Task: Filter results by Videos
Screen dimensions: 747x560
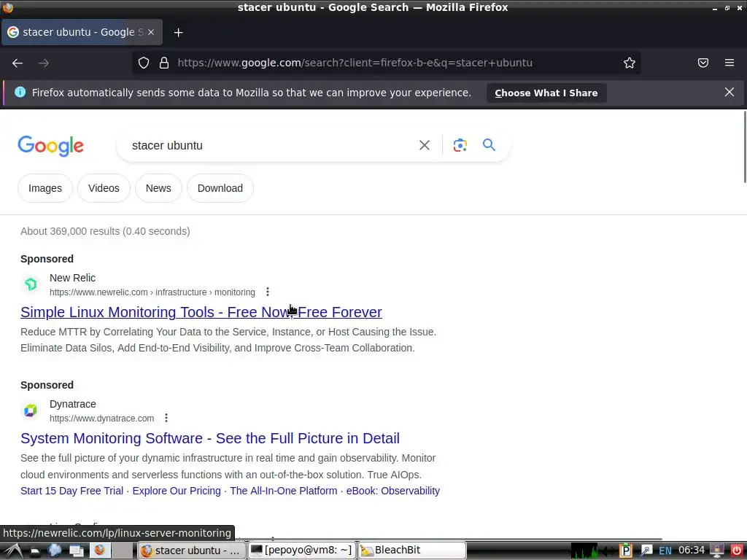Action: pyautogui.click(x=104, y=188)
